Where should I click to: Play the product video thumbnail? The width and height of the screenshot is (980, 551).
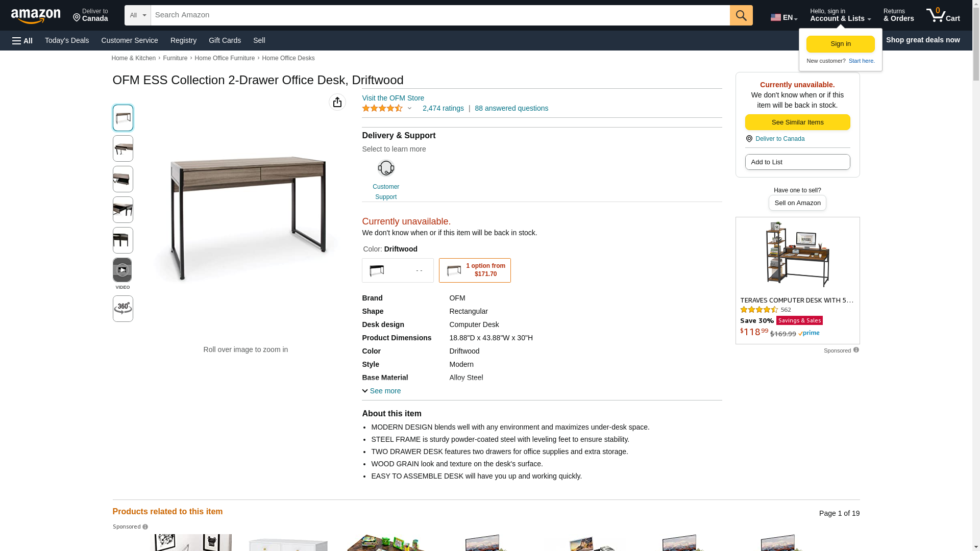tap(122, 270)
